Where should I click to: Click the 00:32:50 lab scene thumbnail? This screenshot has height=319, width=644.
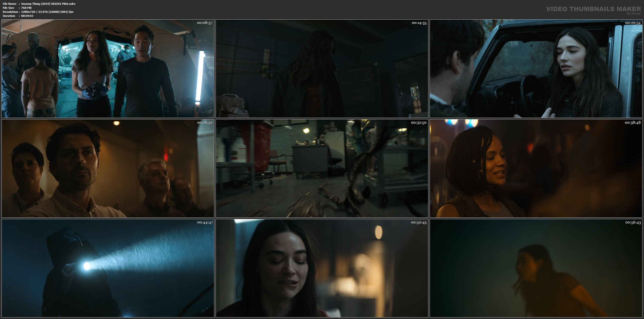click(x=322, y=168)
